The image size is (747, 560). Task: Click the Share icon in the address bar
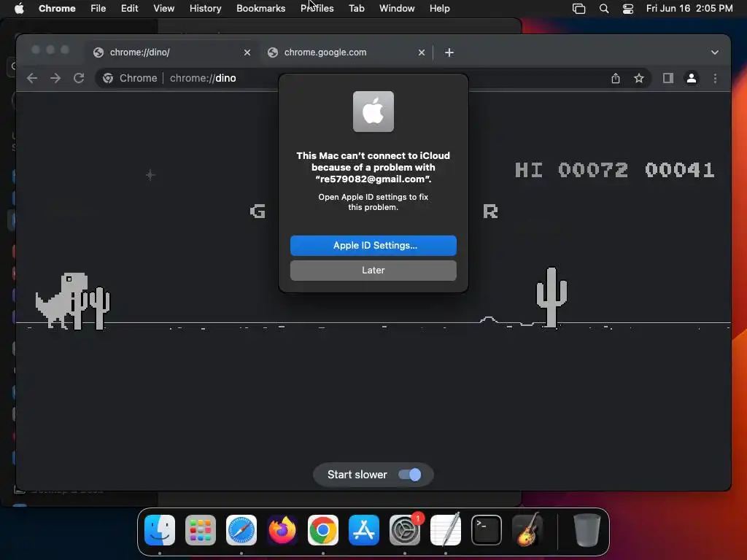pyautogui.click(x=616, y=78)
